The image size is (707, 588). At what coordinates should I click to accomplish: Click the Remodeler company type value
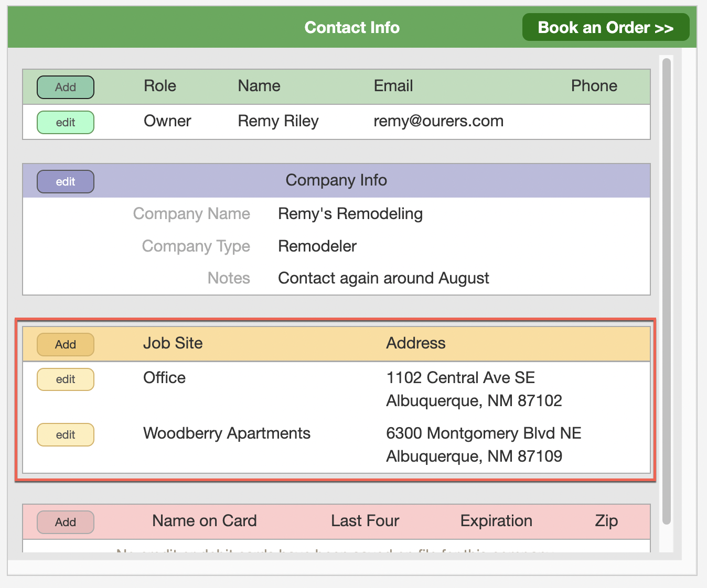(x=317, y=246)
